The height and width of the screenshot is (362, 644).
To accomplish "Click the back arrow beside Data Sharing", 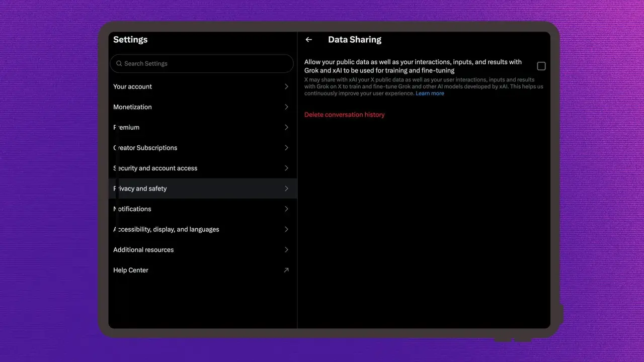I will click(x=309, y=40).
